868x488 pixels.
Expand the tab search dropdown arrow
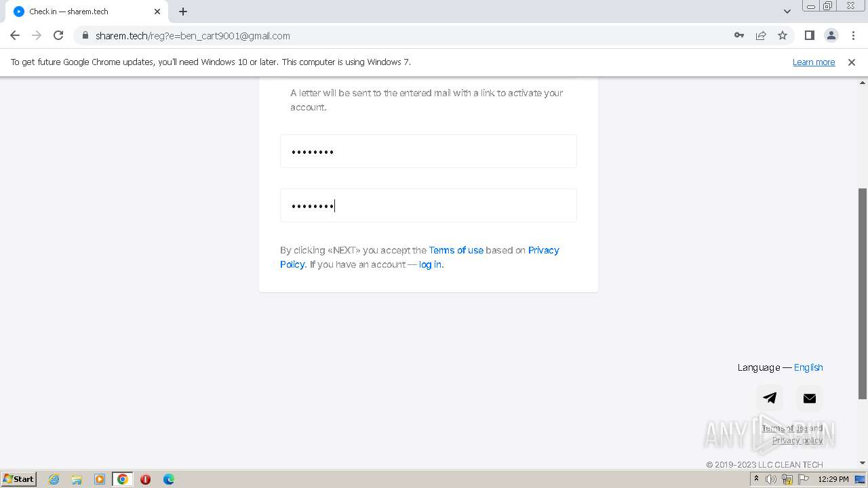(x=787, y=12)
